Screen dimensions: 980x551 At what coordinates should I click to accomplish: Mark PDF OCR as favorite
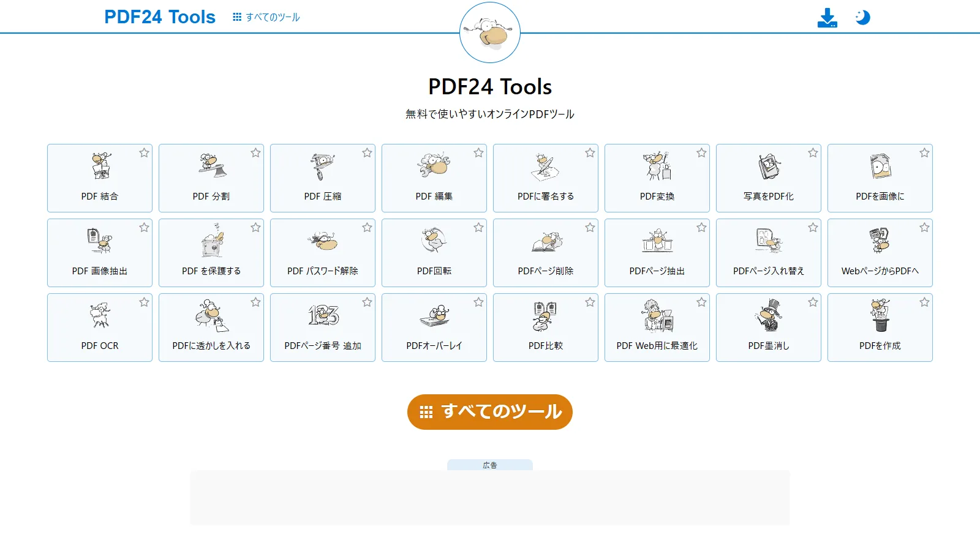point(144,302)
